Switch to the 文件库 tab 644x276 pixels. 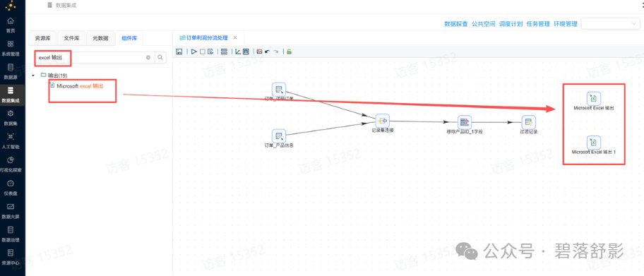click(71, 38)
